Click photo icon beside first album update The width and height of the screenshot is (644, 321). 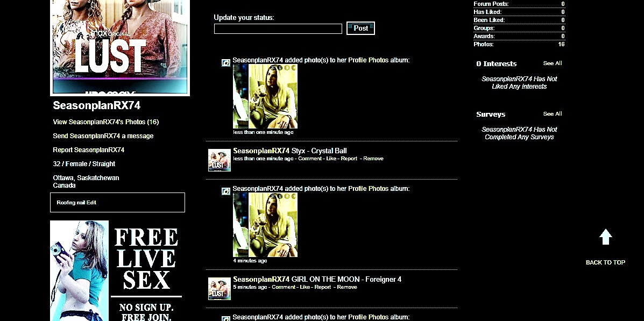click(x=226, y=63)
